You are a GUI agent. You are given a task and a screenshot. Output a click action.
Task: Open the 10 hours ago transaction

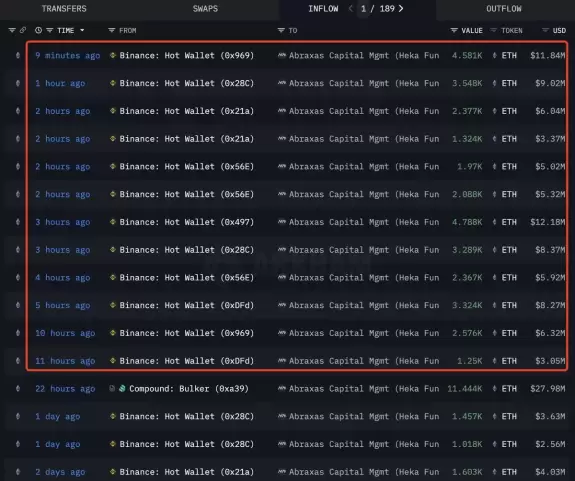(65, 333)
